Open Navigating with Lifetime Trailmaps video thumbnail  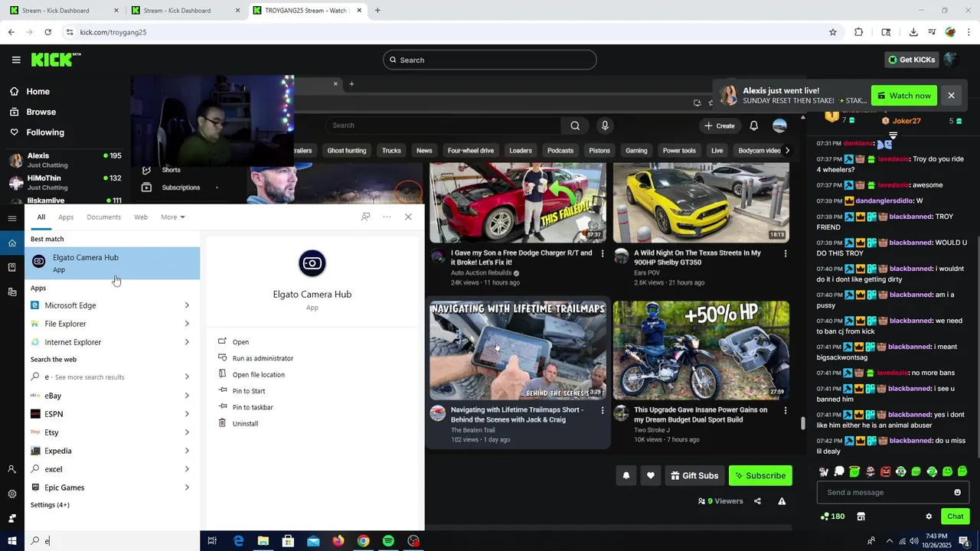coord(518,350)
